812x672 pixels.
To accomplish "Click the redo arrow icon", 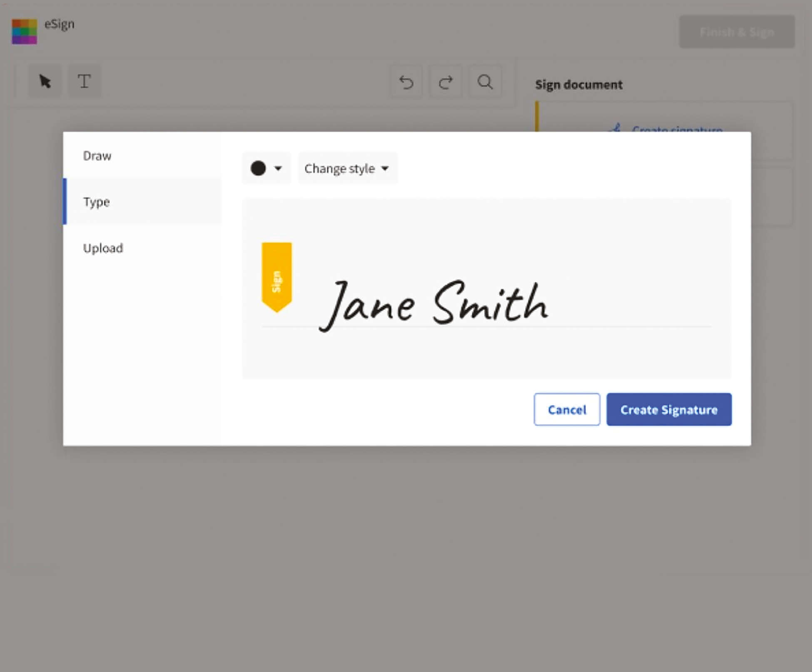I will click(x=446, y=82).
